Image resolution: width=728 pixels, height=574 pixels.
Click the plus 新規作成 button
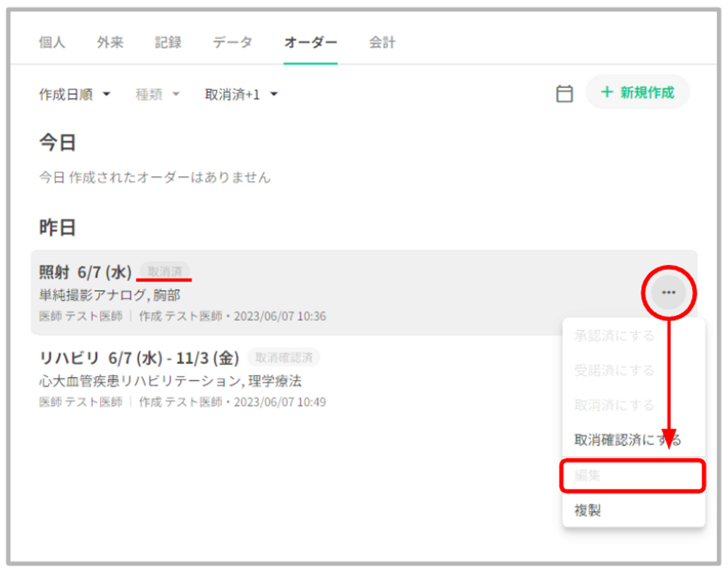click(637, 92)
